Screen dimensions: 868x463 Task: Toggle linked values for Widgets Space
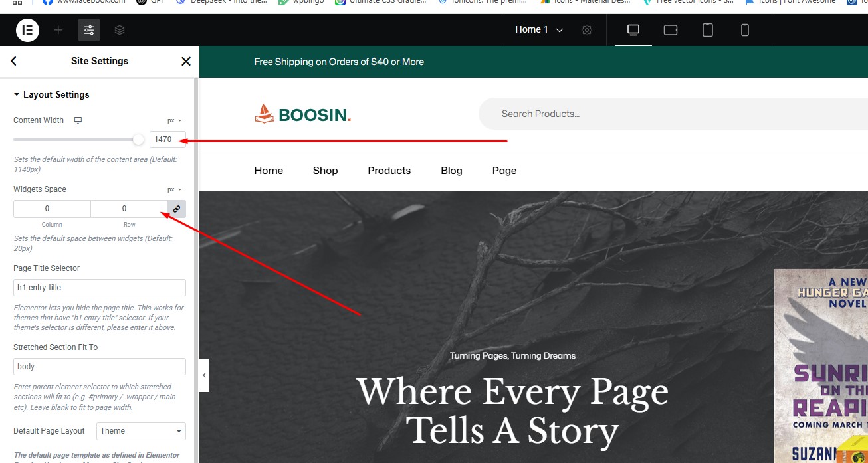[177, 209]
